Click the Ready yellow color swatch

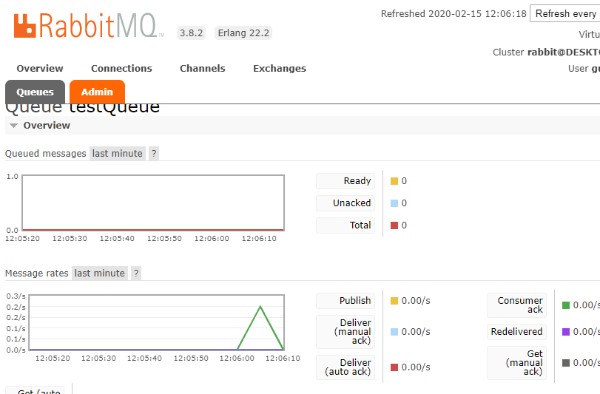(394, 181)
